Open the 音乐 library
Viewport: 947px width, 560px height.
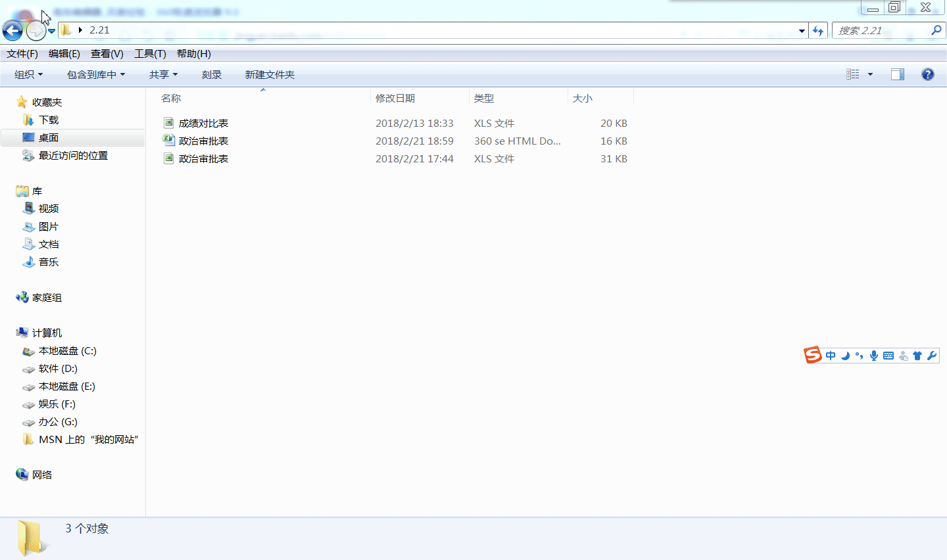point(49,262)
